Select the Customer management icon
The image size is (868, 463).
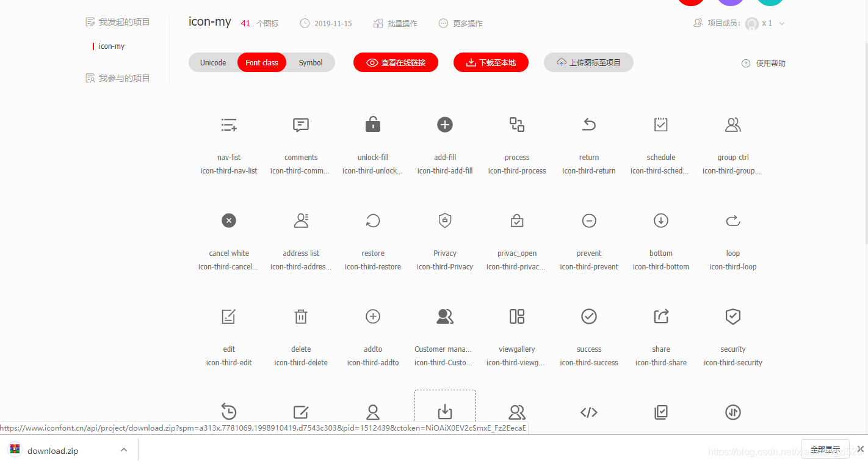pyautogui.click(x=445, y=316)
